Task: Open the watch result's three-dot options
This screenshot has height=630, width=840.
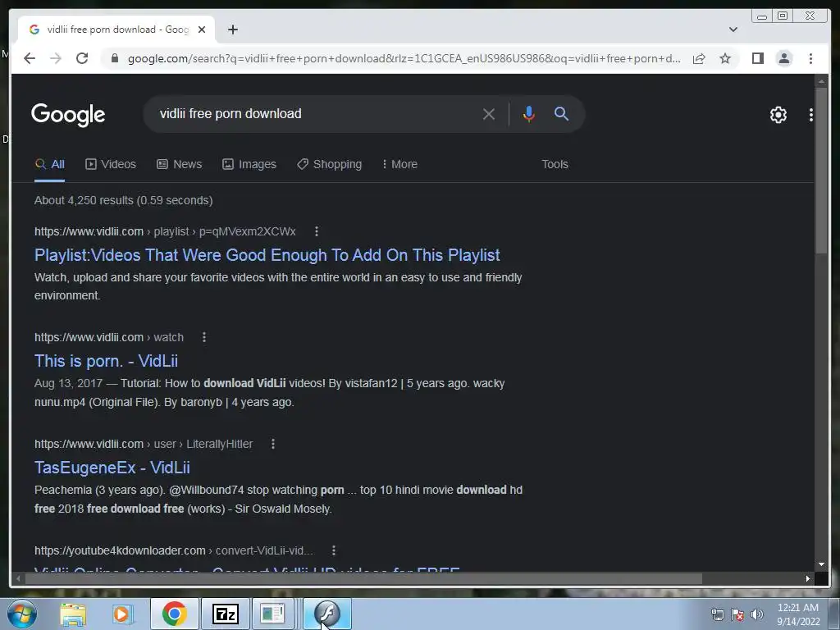Action: 204,337
